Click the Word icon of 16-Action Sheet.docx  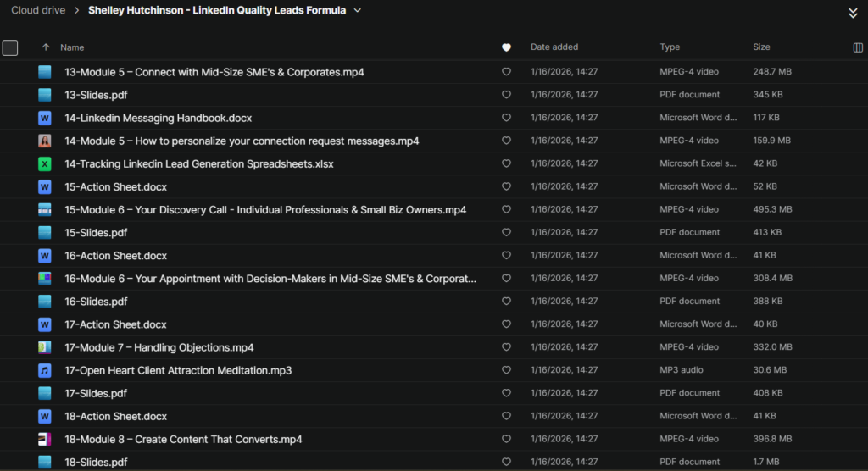click(x=45, y=256)
